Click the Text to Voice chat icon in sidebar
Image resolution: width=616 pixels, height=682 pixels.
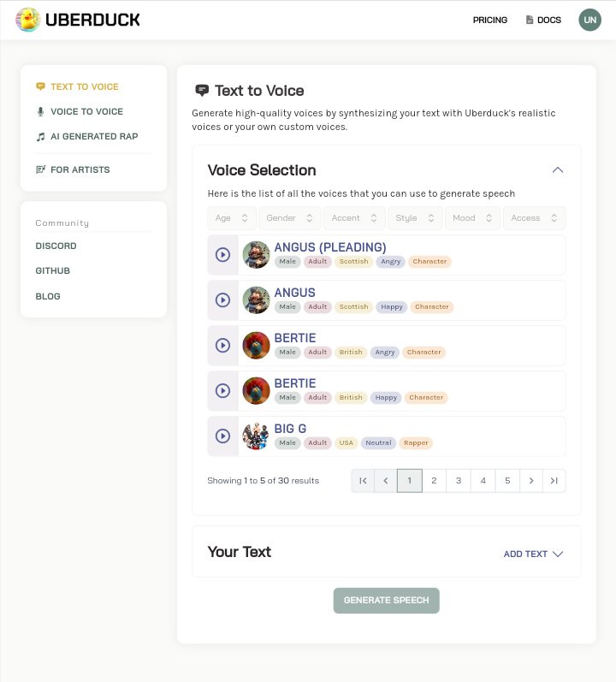pyautogui.click(x=40, y=86)
